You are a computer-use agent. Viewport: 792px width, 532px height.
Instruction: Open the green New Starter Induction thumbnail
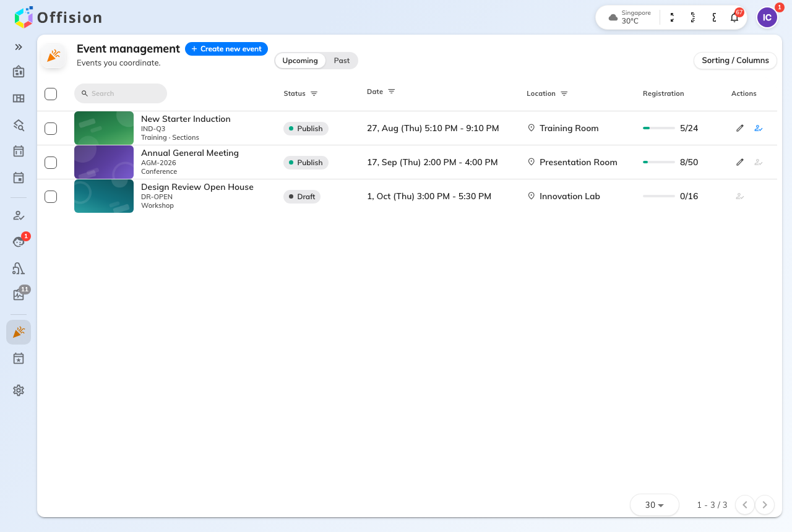click(104, 128)
